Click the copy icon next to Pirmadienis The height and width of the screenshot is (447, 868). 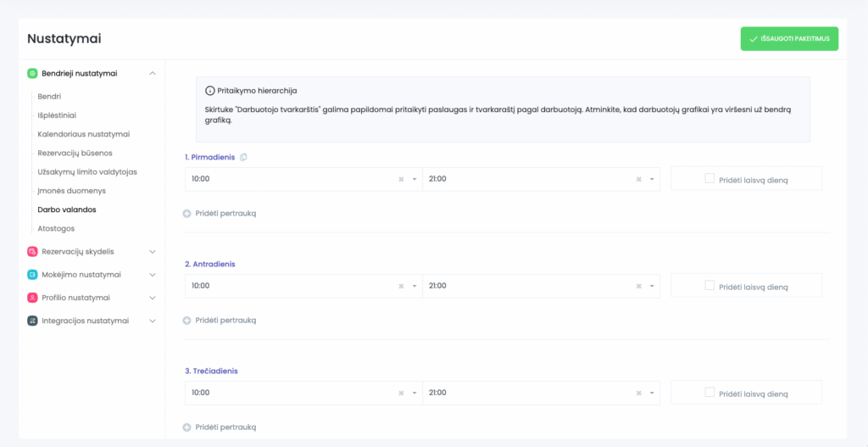244,157
